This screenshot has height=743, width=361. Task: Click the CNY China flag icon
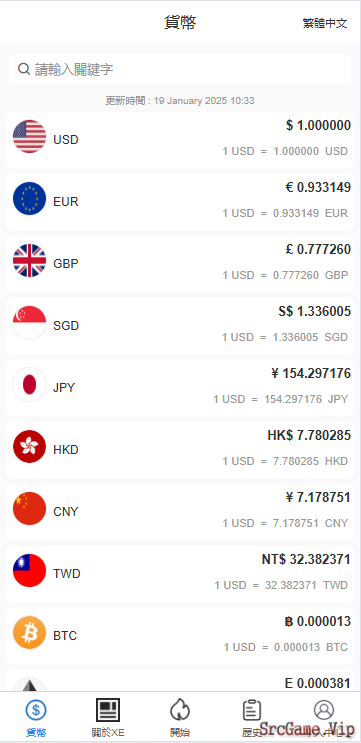[x=29, y=508]
